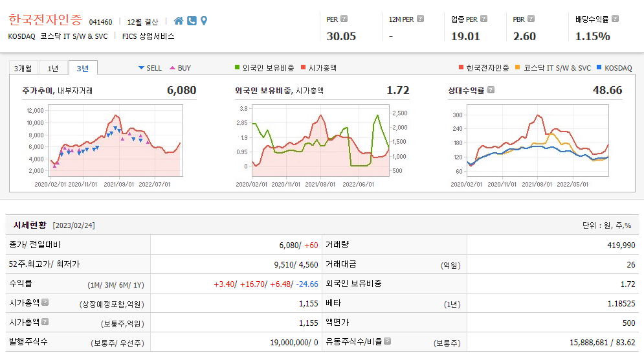Click FICS 상업서비스 classification text
Image resolution: width=644 pixels, height=355 pixels.
148,36
